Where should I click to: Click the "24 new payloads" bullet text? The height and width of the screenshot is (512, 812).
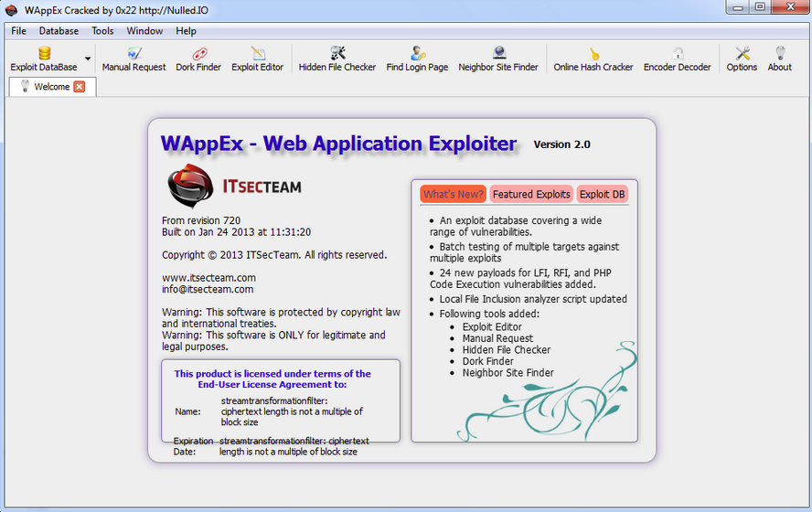[x=520, y=279]
